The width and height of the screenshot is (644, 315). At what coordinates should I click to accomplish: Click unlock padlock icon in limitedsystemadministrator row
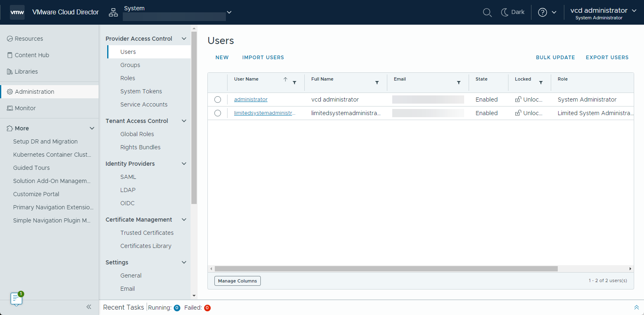(x=518, y=113)
